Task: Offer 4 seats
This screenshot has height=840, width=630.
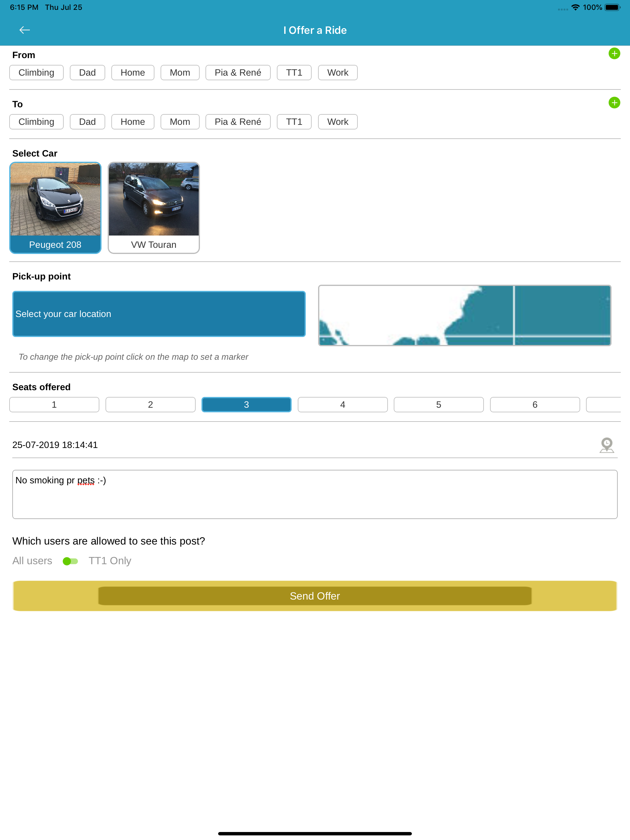Action: [x=342, y=404]
